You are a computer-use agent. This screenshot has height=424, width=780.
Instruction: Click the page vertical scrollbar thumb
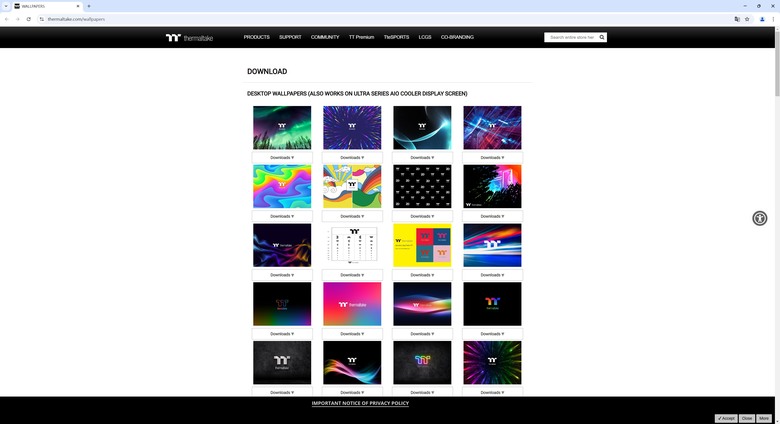click(777, 64)
